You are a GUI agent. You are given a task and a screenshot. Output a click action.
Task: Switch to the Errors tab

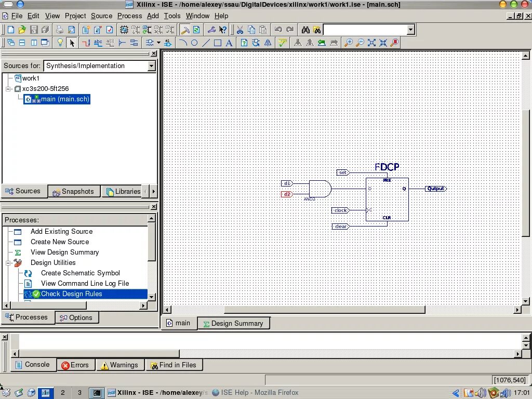75,365
